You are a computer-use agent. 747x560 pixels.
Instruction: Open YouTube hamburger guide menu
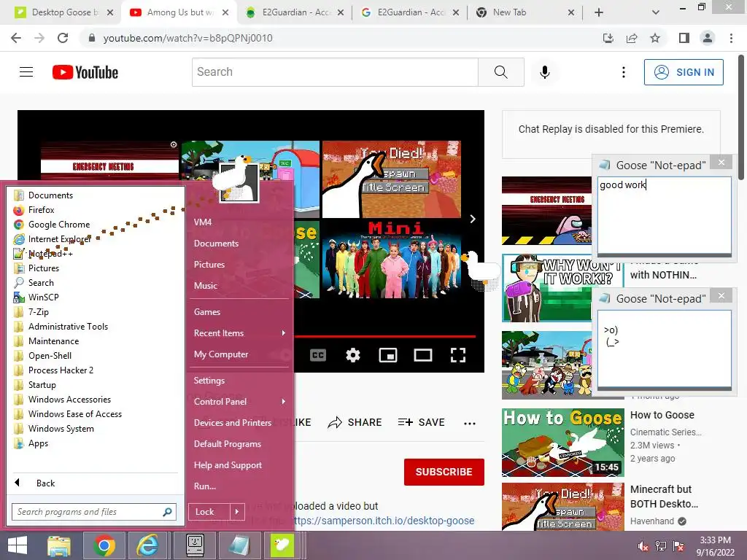tap(26, 72)
